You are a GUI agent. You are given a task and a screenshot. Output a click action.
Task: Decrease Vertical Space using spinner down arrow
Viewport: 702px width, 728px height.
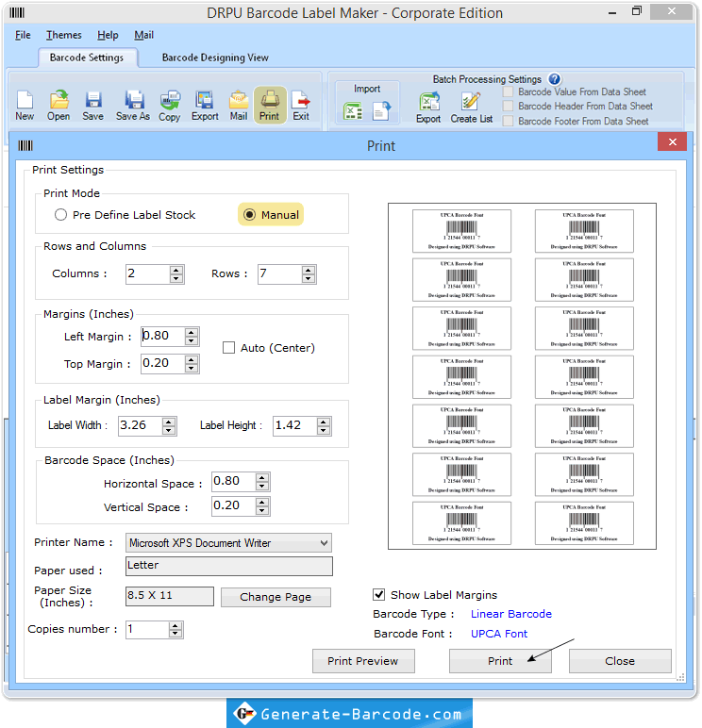(262, 511)
